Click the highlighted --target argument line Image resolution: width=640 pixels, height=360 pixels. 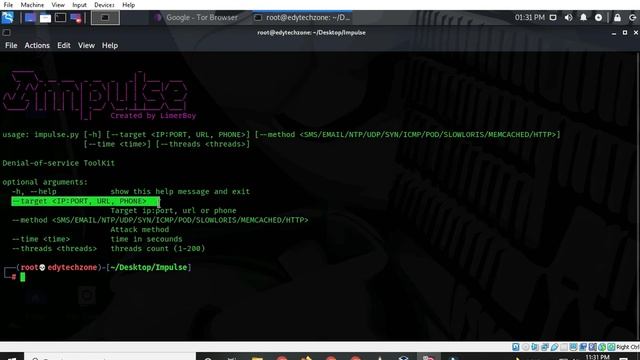pyautogui.click(x=85, y=201)
